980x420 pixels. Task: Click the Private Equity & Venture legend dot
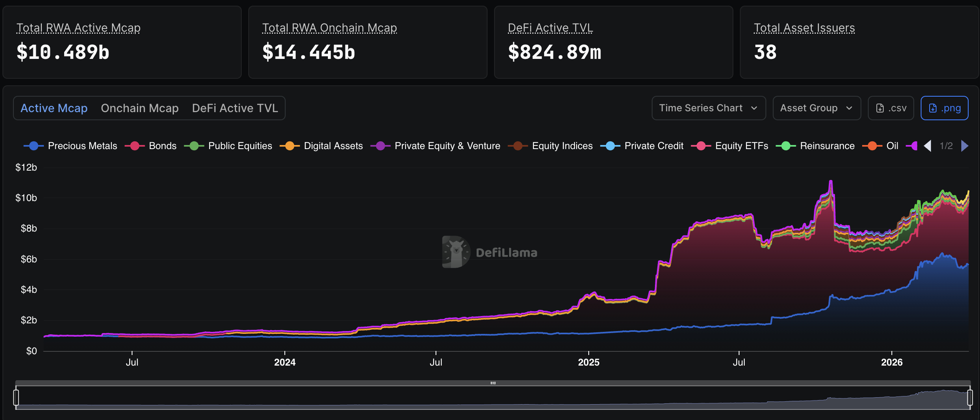(380, 146)
